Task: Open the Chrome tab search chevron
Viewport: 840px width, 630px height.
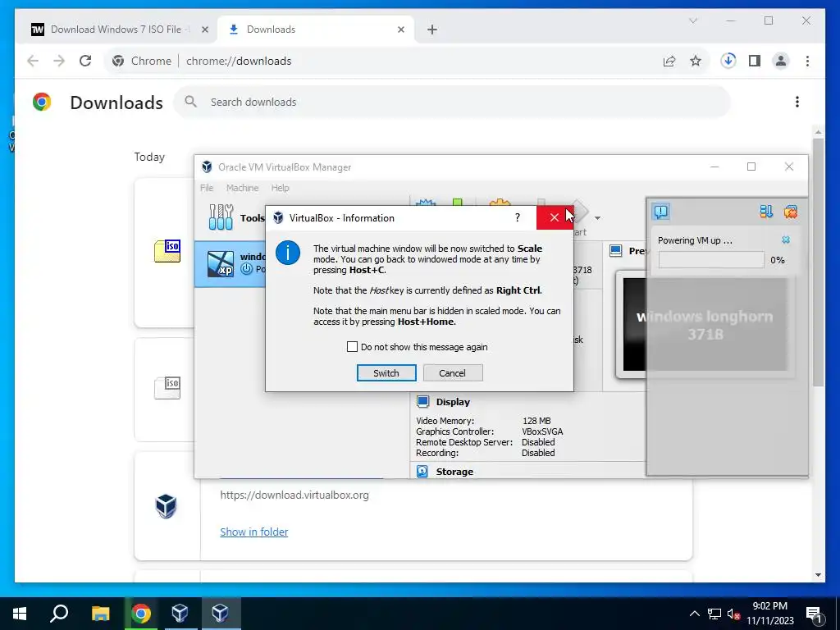Action: pos(692,21)
